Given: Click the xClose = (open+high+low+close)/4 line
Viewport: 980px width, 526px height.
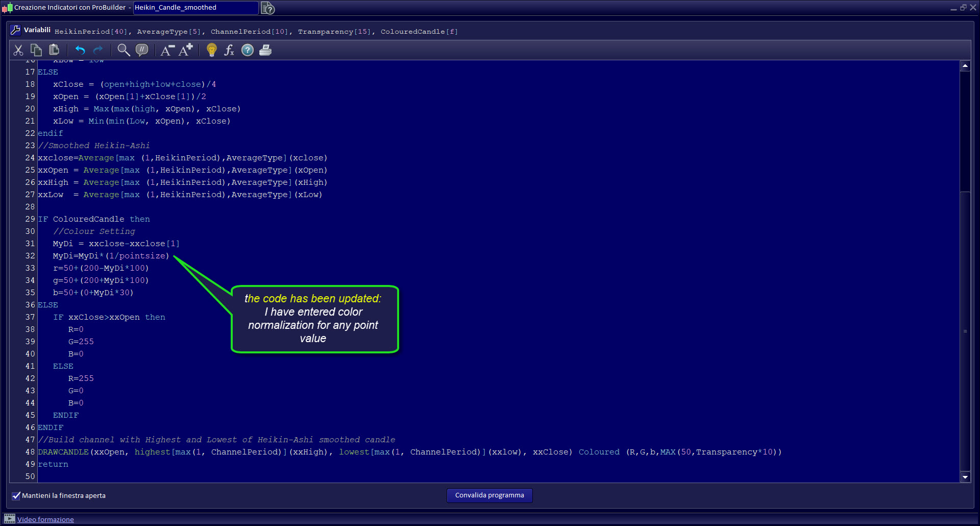Looking at the screenshot, I should pyautogui.click(x=134, y=84).
